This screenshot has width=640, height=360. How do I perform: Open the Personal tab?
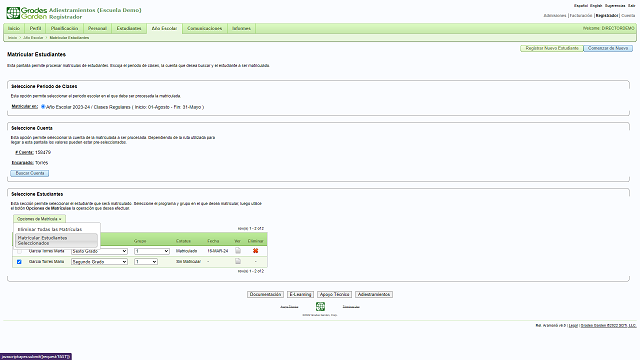tap(97, 28)
